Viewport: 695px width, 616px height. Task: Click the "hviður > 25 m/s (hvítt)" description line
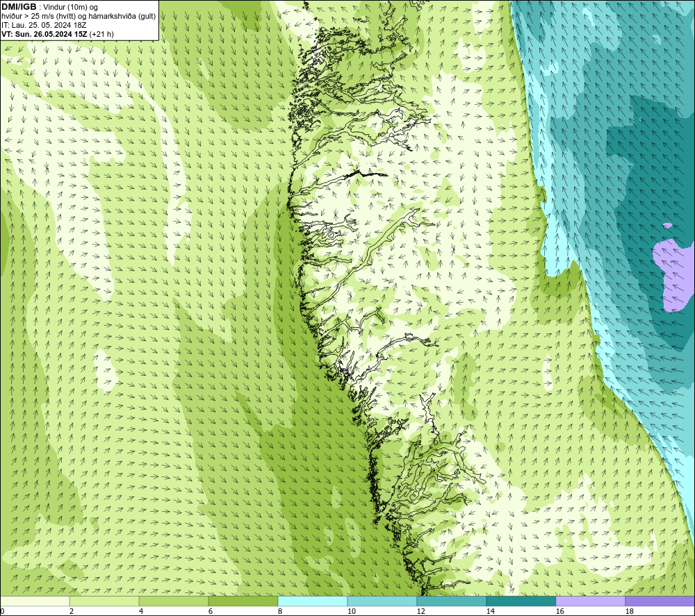click(x=79, y=16)
